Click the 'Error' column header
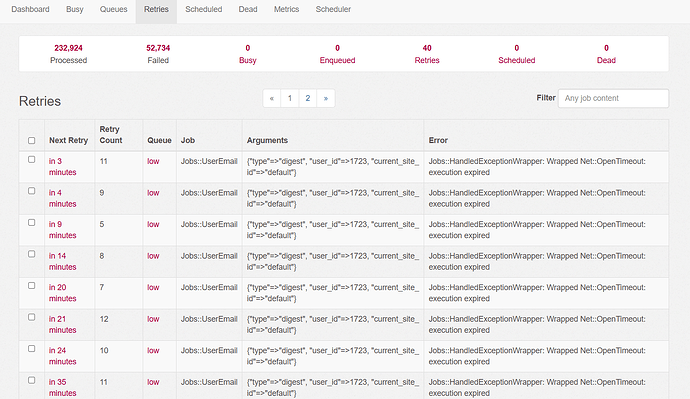690x399 pixels. click(x=438, y=140)
